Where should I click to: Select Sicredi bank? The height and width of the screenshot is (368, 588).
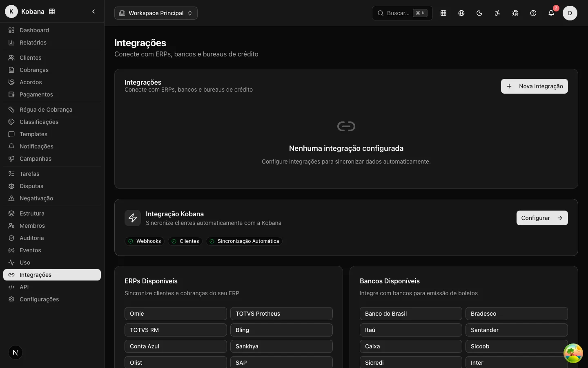411,362
